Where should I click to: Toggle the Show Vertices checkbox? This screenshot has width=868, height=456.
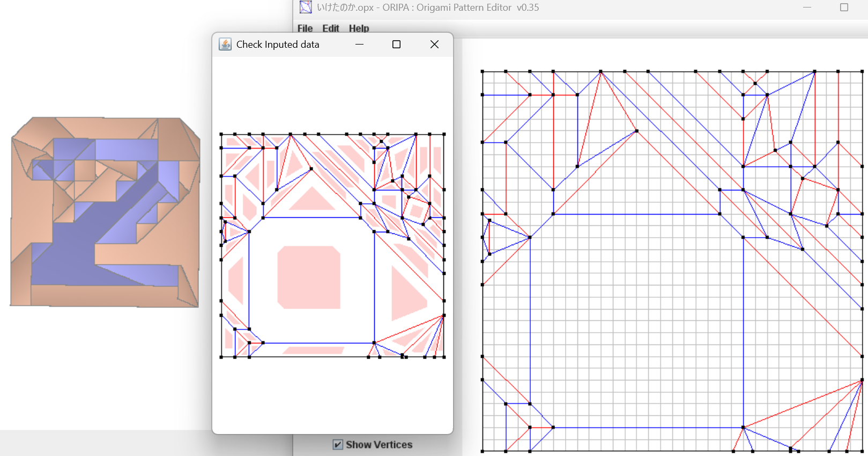pos(338,445)
